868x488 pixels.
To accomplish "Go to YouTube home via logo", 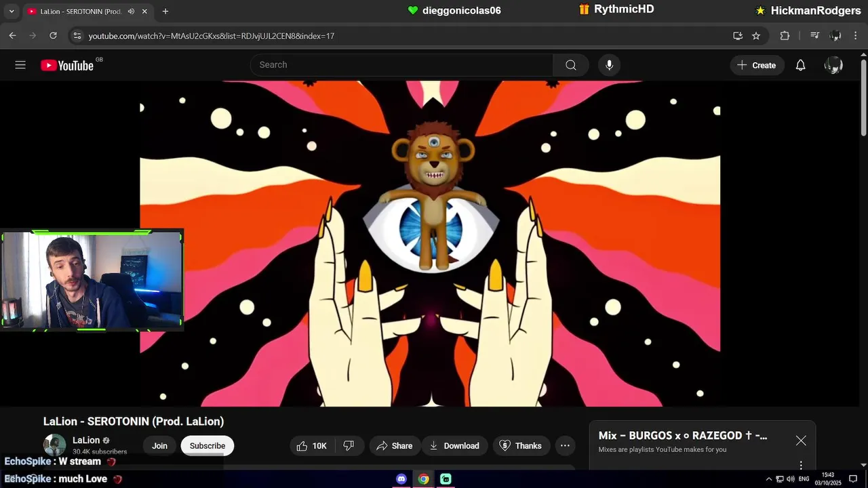I will coord(66,65).
